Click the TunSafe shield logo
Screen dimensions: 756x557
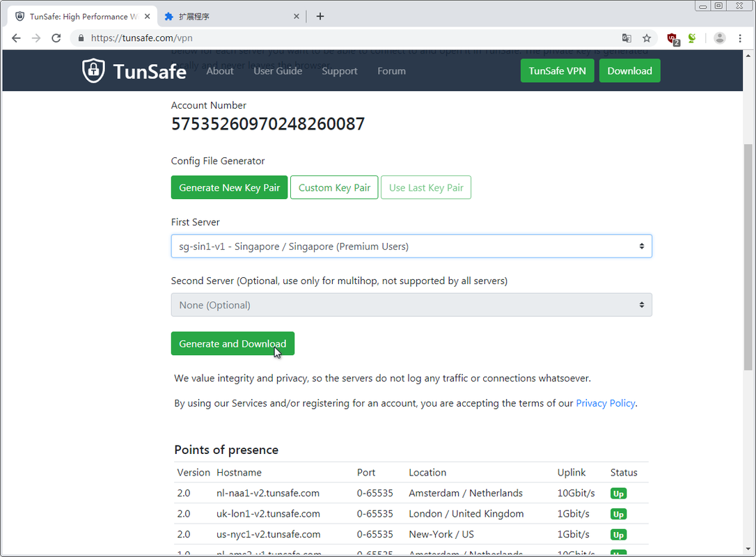93,71
